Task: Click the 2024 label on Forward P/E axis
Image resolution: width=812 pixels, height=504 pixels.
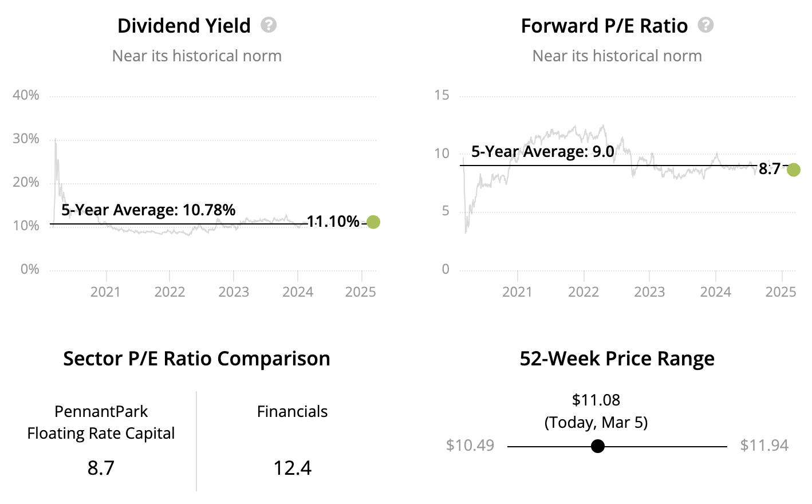Action: click(715, 292)
